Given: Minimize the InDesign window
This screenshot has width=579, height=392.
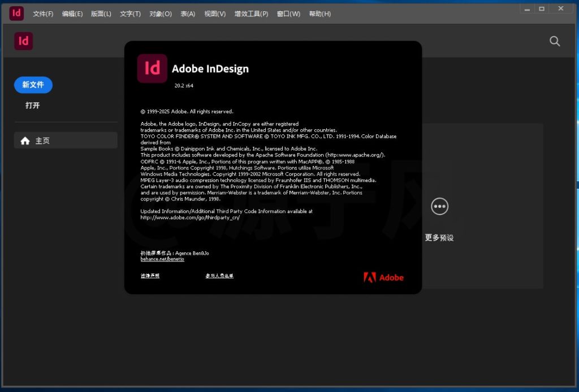Looking at the screenshot, I should click(527, 9).
